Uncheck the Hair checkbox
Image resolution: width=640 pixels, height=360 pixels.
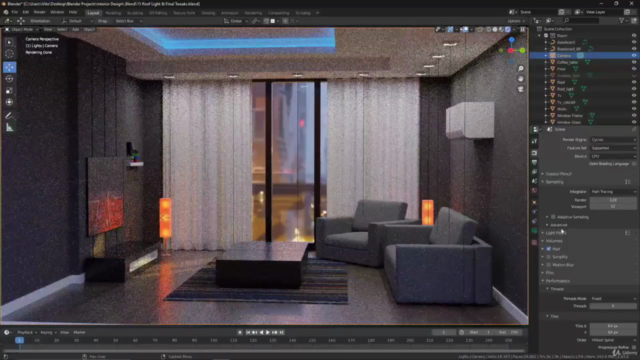[549, 249]
